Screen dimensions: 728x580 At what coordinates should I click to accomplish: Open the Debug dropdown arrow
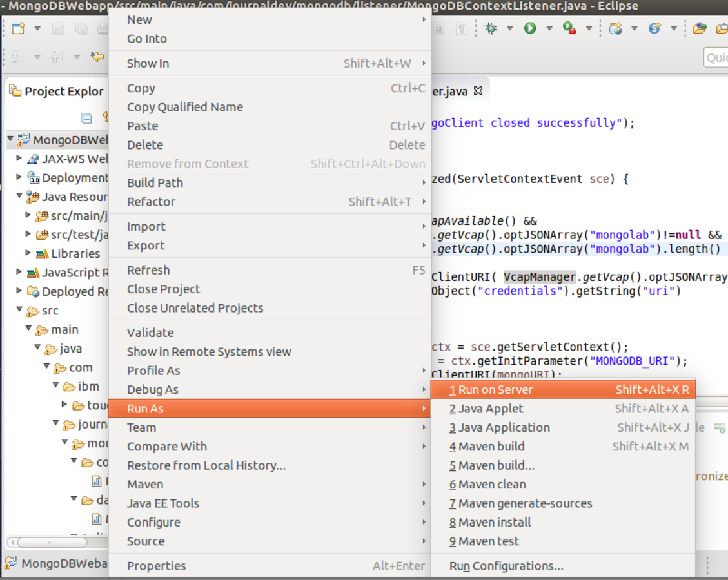510,28
